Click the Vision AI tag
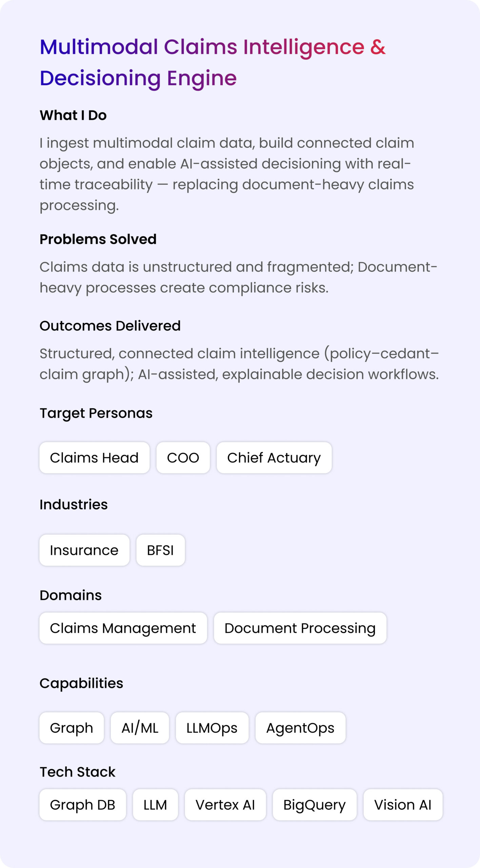 [x=403, y=805]
